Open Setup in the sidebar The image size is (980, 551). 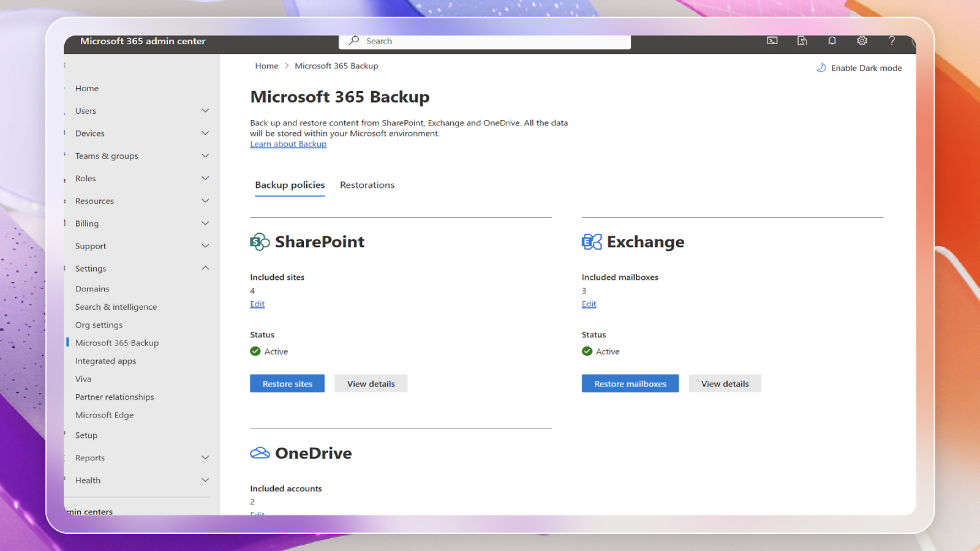[86, 435]
